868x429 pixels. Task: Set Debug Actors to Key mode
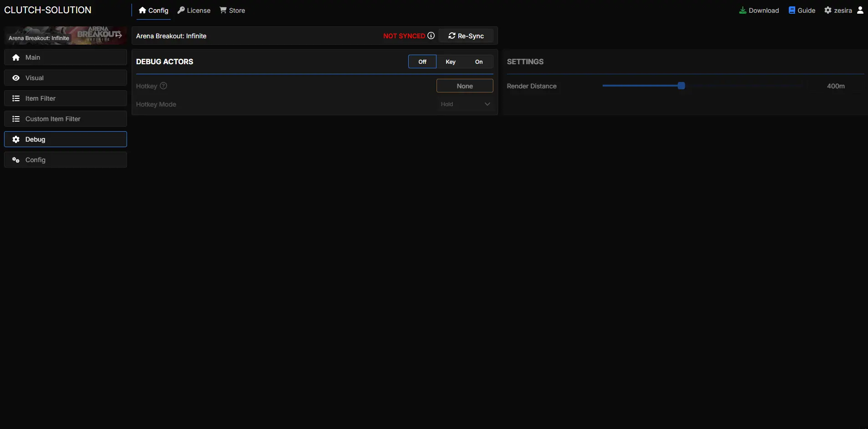[450, 61]
